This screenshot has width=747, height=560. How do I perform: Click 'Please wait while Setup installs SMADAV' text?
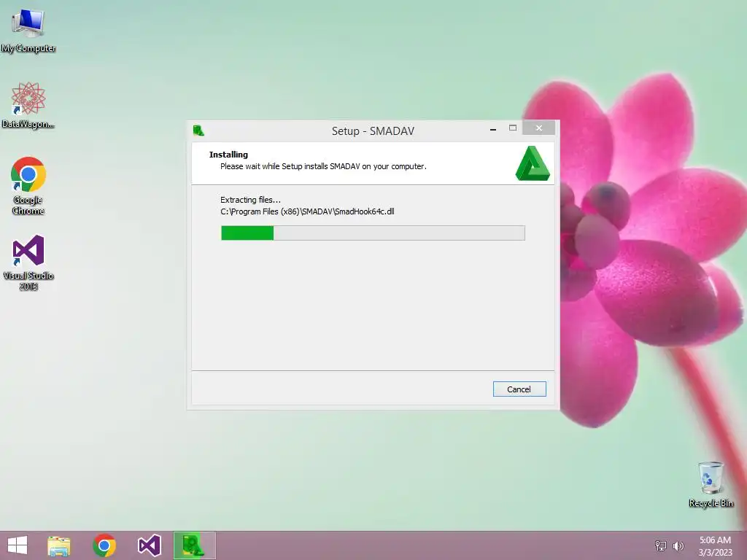point(323,166)
